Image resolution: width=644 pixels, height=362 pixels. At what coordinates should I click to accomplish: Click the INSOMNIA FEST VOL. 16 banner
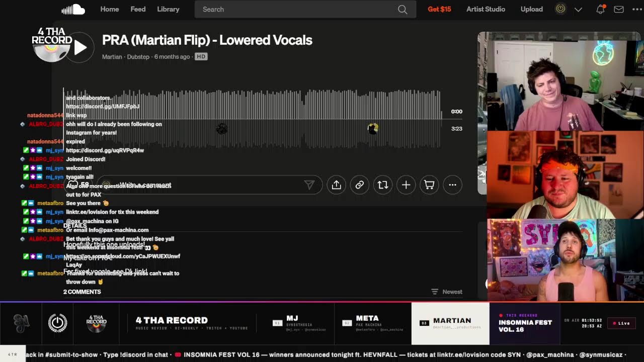(x=525, y=323)
